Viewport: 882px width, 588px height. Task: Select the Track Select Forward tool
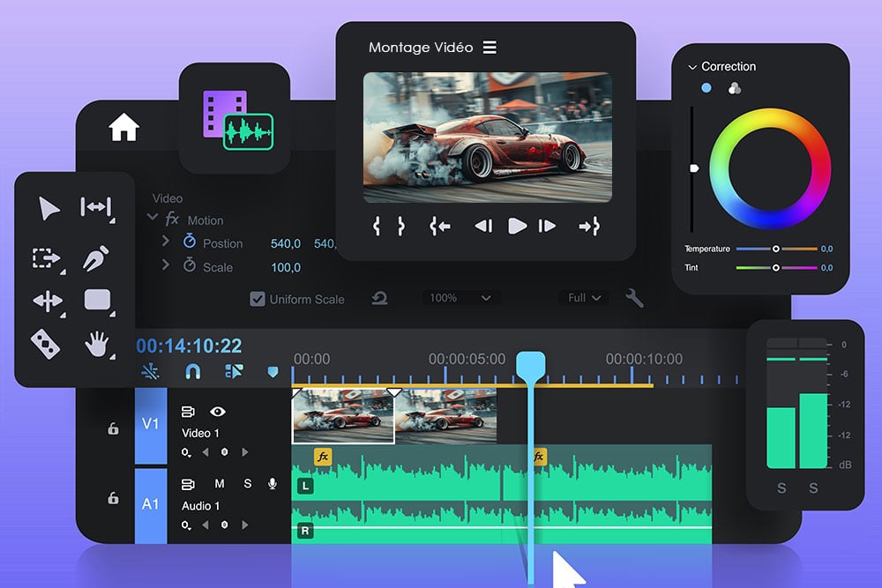(x=46, y=258)
